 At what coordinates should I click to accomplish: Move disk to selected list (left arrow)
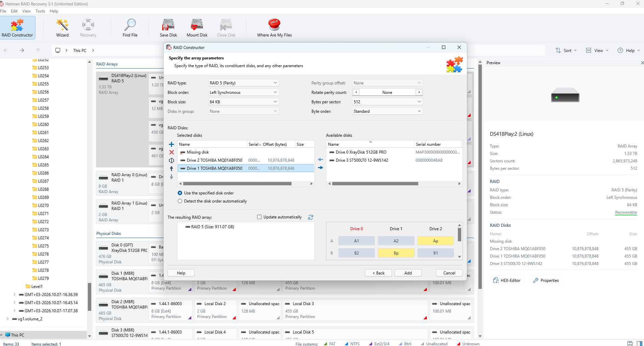click(320, 160)
